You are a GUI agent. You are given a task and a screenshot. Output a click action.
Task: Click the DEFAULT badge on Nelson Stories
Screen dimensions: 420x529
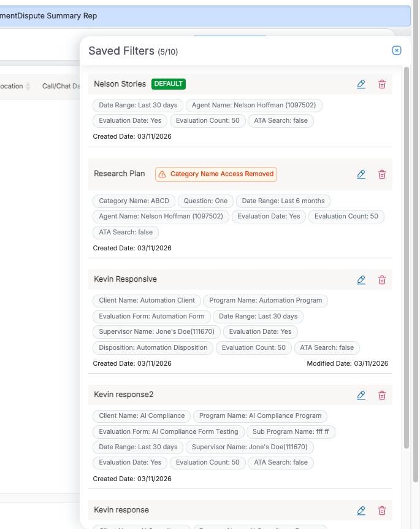click(x=169, y=84)
